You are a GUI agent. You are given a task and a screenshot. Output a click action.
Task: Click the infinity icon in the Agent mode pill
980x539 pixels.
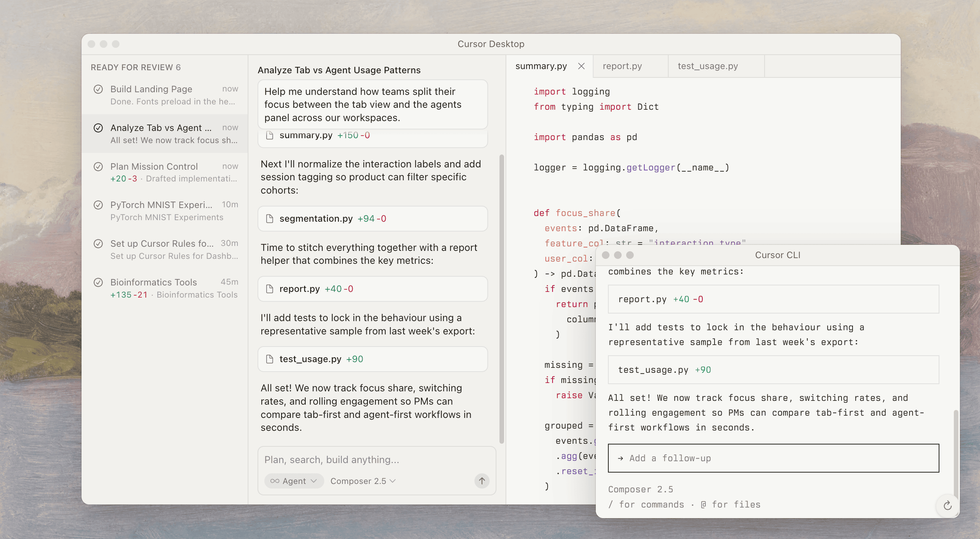click(x=275, y=481)
